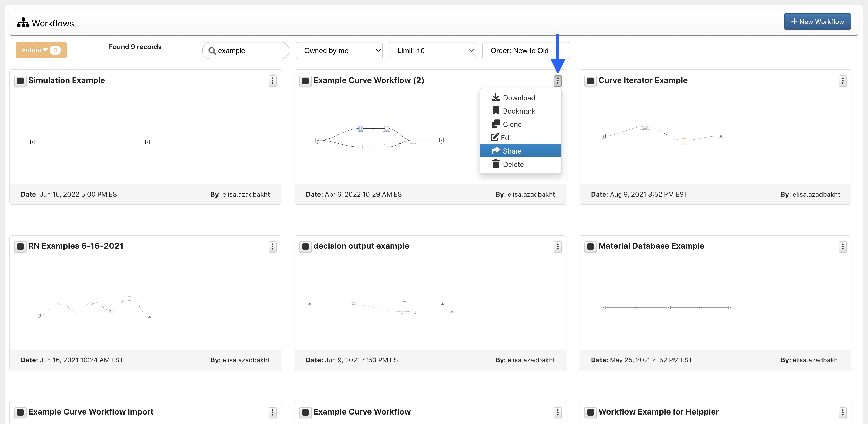Open the RN Examples 6-16-2021 title
Screen dimensions: 868x426
(x=76, y=246)
